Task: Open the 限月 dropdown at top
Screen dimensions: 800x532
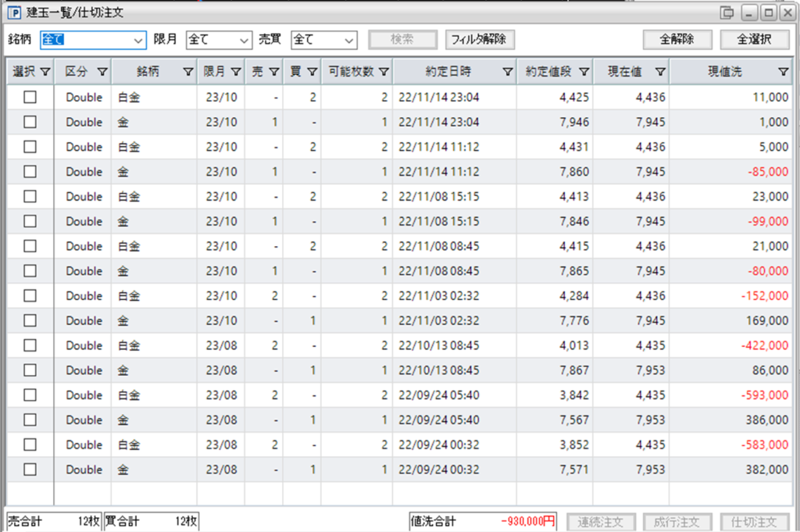Action: click(x=219, y=40)
